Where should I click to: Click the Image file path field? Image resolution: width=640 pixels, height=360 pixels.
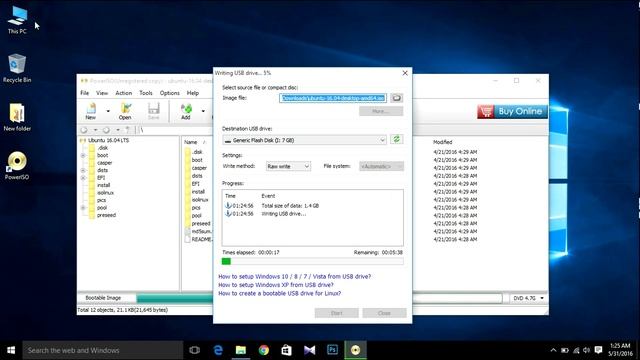(333, 98)
